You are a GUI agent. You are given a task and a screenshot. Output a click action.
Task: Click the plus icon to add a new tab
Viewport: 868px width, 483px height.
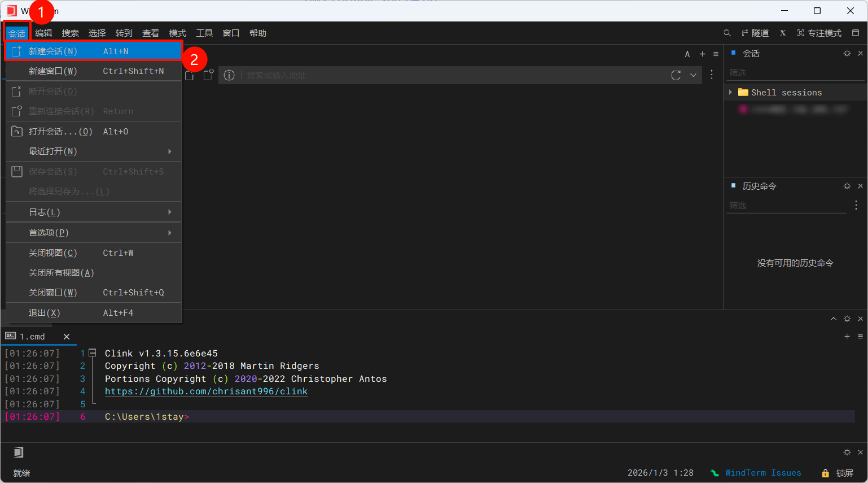pos(702,54)
